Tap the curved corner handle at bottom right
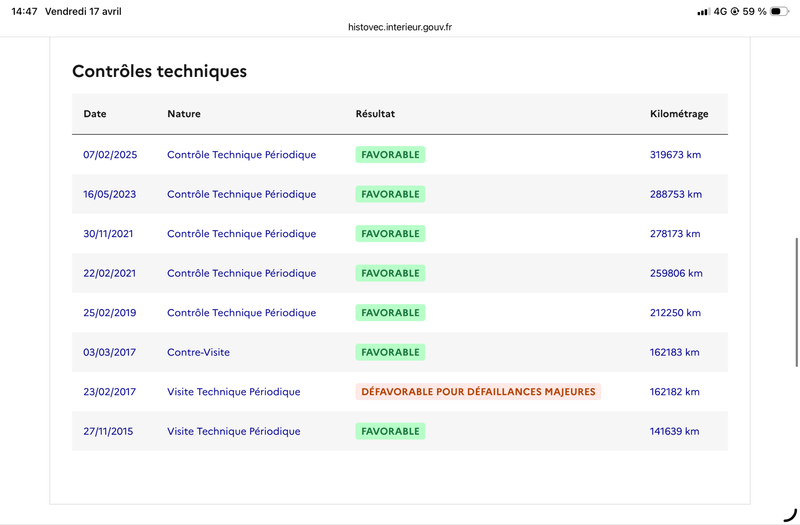The width and height of the screenshot is (800, 525). tap(790, 515)
